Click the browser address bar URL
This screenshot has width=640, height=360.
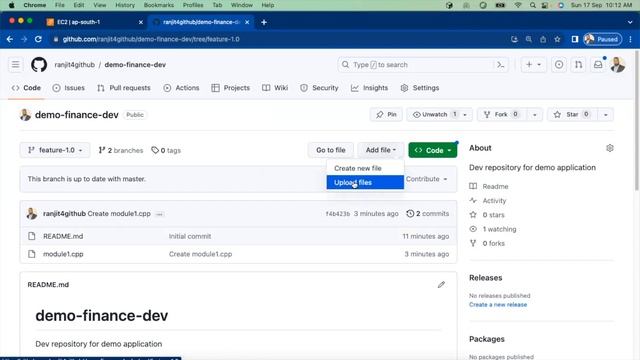click(151, 39)
